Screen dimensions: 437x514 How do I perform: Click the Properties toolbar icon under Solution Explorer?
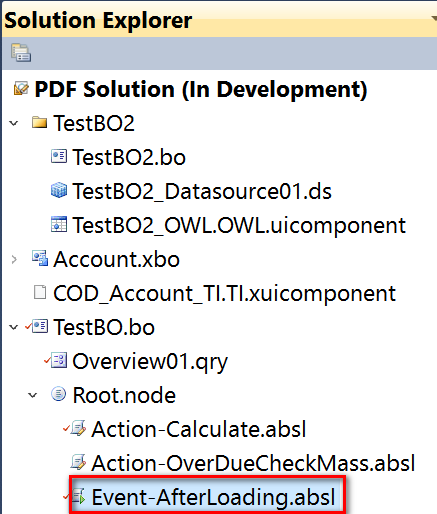[x=21, y=53]
